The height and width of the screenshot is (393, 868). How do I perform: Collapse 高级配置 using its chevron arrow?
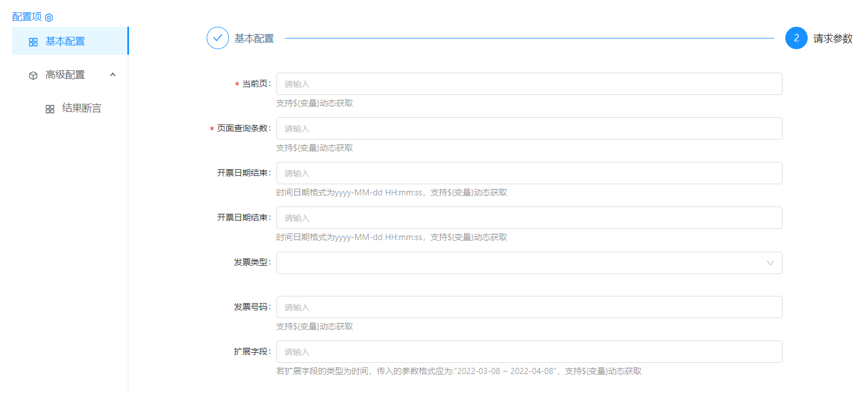113,74
